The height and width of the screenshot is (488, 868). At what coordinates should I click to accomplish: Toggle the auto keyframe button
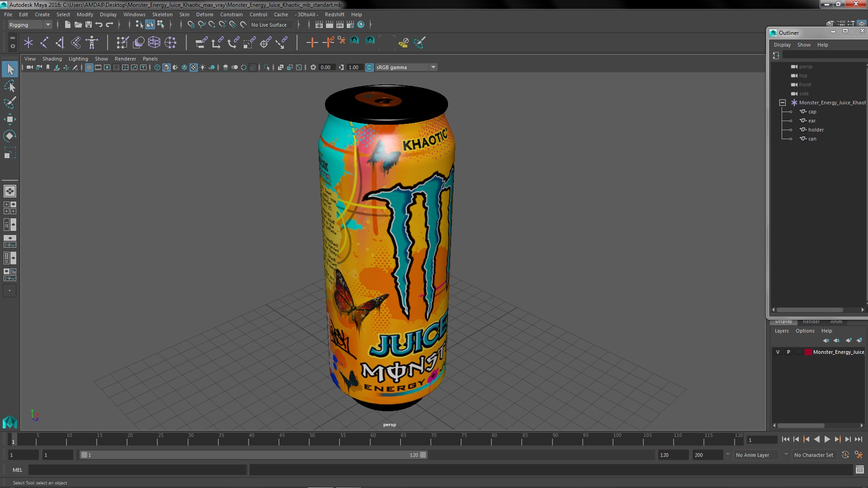click(845, 455)
